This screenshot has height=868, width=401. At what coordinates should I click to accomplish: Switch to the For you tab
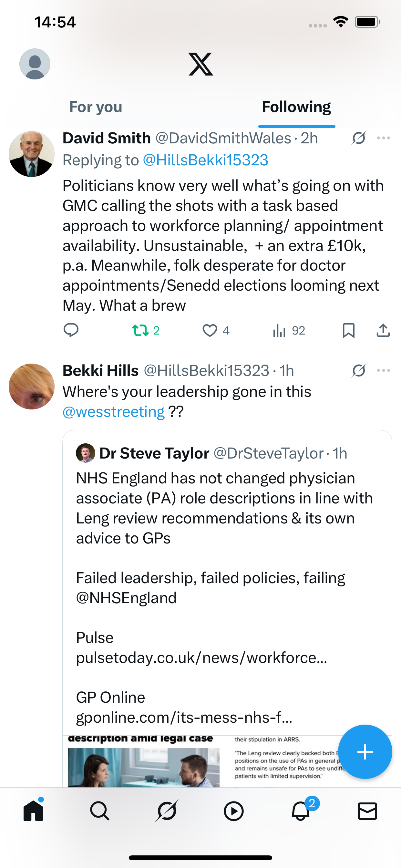click(x=96, y=107)
